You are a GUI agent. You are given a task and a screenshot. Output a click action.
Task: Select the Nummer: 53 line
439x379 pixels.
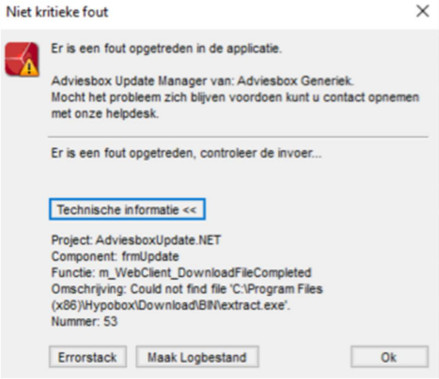click(x=84, y=321)
